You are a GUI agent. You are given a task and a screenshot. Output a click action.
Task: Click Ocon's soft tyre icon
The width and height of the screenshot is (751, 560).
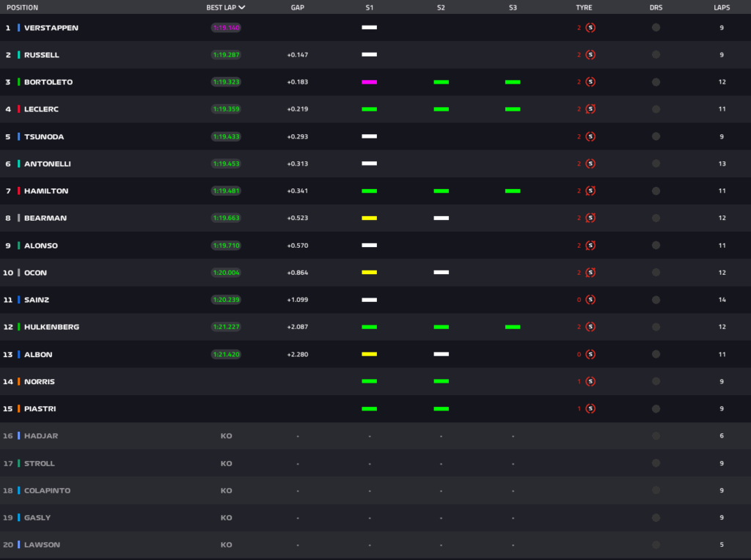click(590, 273)
